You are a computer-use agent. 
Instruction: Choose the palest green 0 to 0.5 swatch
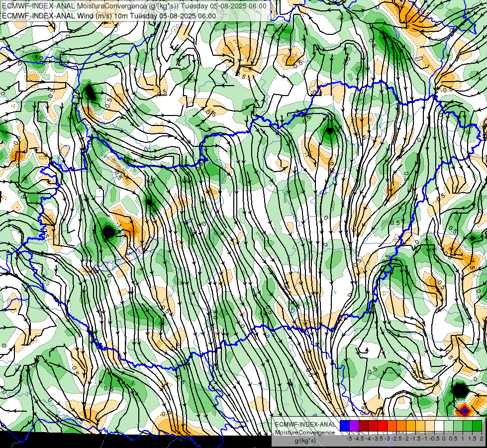point(449,426)
